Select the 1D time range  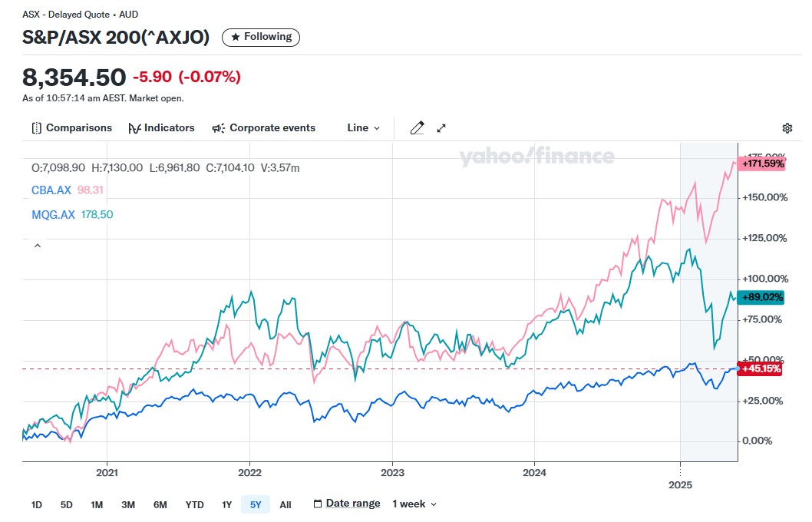[x=37, y=504]
